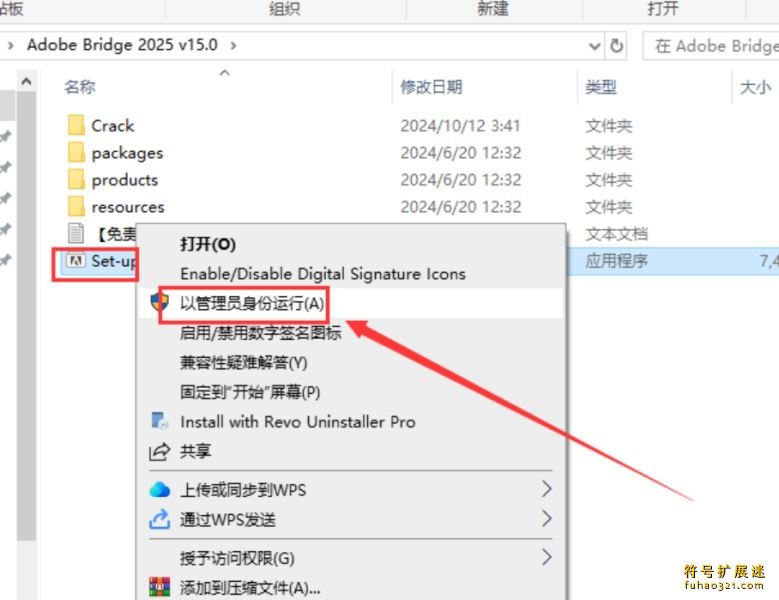This screenshot has width=779, height=600.
Task: Select 兼容性疑难解答(Y) menu entry
Action: point(243,363)
